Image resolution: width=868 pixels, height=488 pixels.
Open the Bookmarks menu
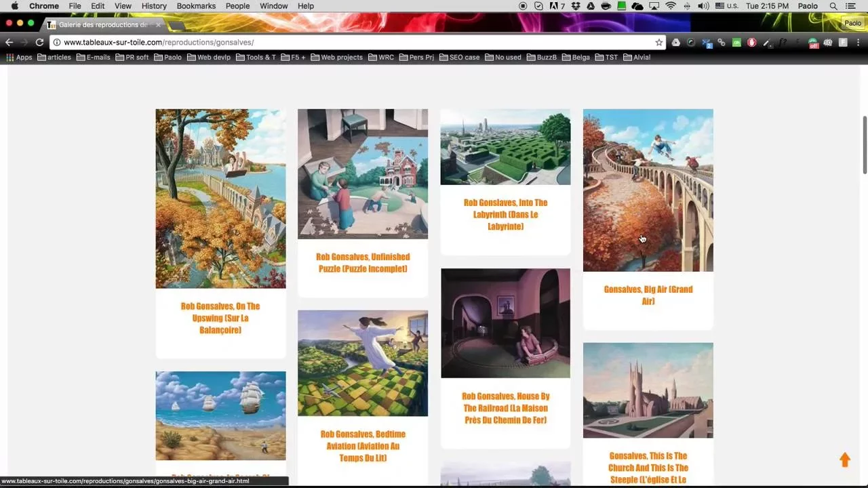196,6
